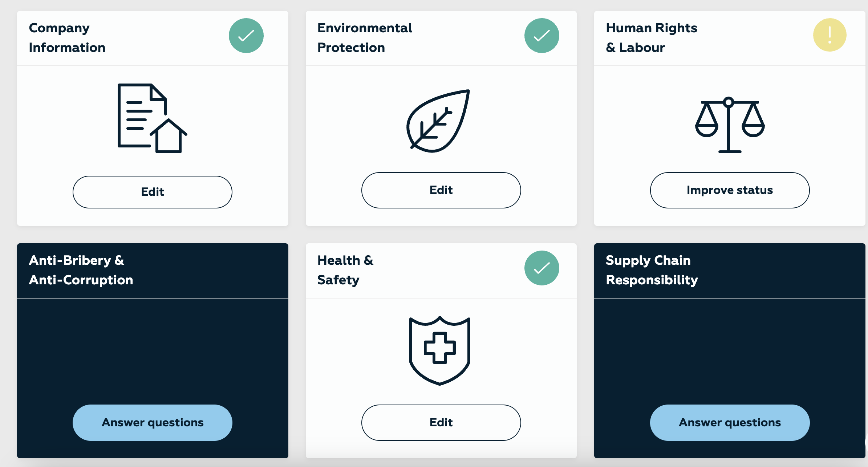Screen dimensions: 868x467
Task: Click the green checkmark on Health & Safety
Action: 542,268
